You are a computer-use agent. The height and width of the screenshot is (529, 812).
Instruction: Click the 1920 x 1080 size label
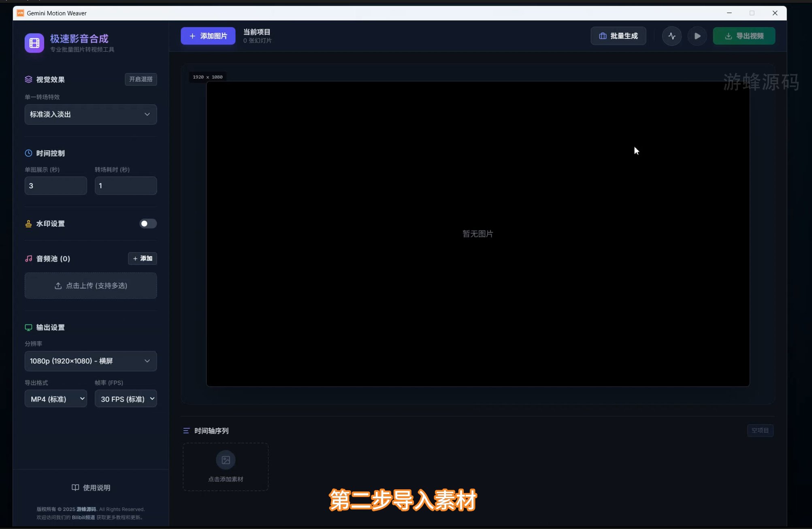coord(208,77)
